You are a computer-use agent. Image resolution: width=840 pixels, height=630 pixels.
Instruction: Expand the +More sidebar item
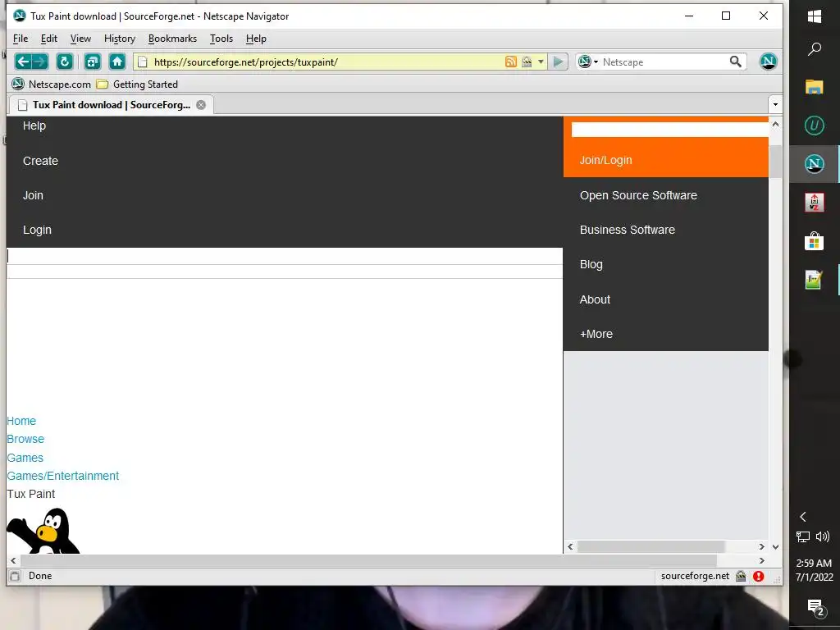(x=596, y=334)
